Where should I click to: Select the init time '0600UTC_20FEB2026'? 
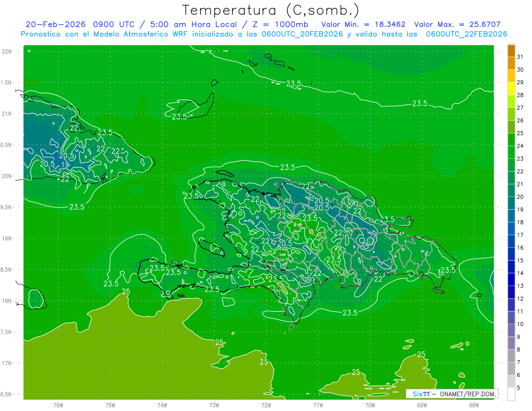[302, 34]
